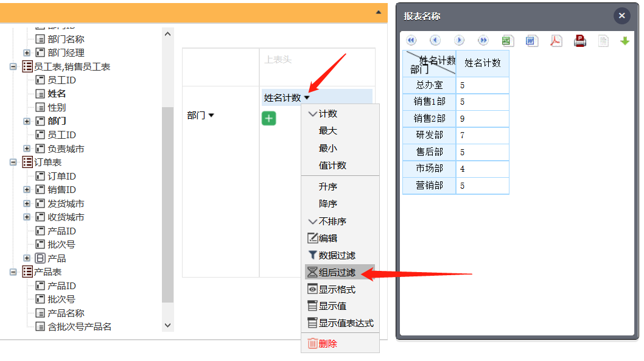The width and height of the screenshot is (644, 361).
Task: Click scroll down arrow of field tree
Action: coord(167,325)
